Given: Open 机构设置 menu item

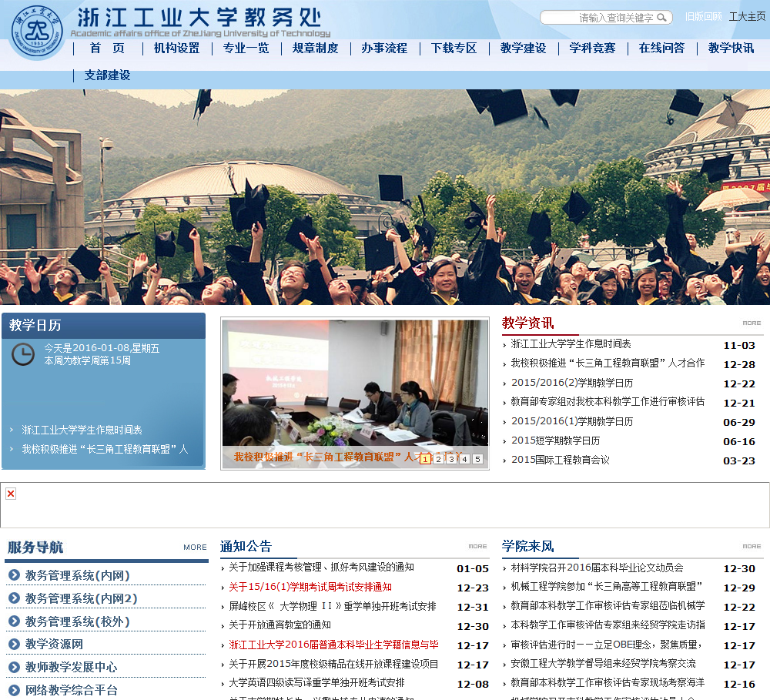Looking at the screenshot, I should point(177,49).
